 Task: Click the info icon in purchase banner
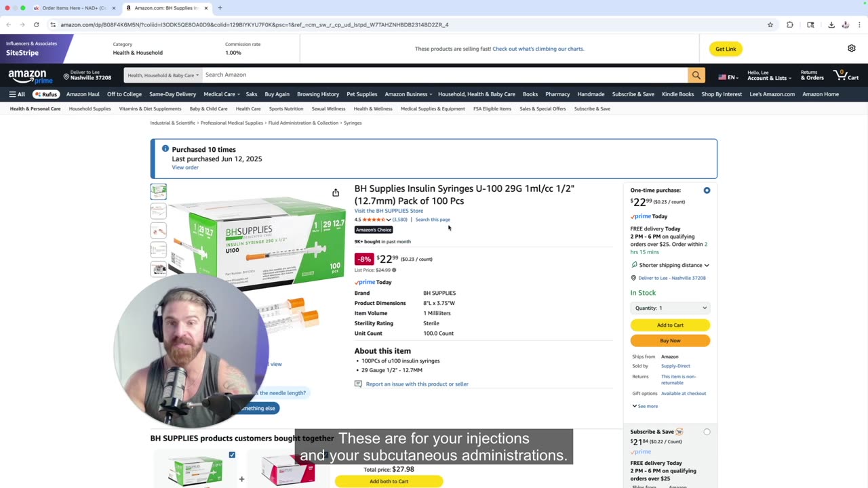pyautogui.click(x=165, y=148)
